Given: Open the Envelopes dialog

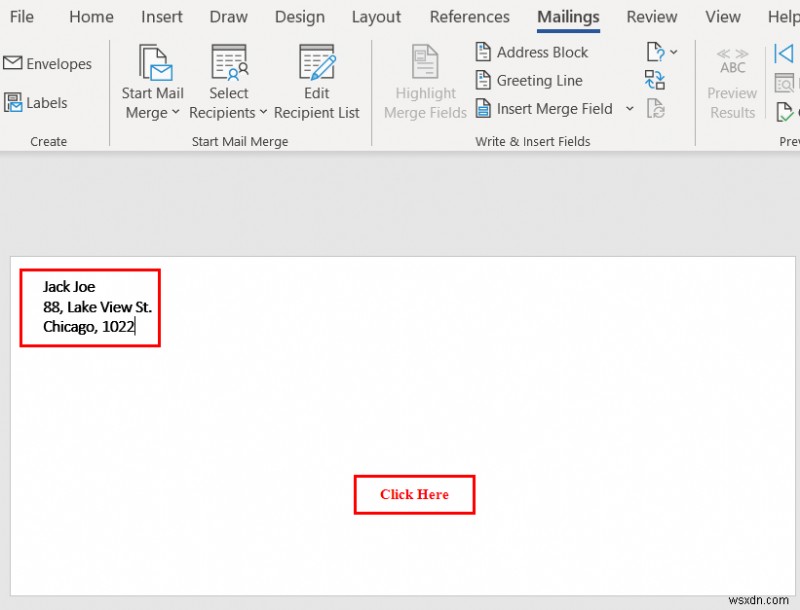Looking at the screenshot, I should click(x=49, y=63).
